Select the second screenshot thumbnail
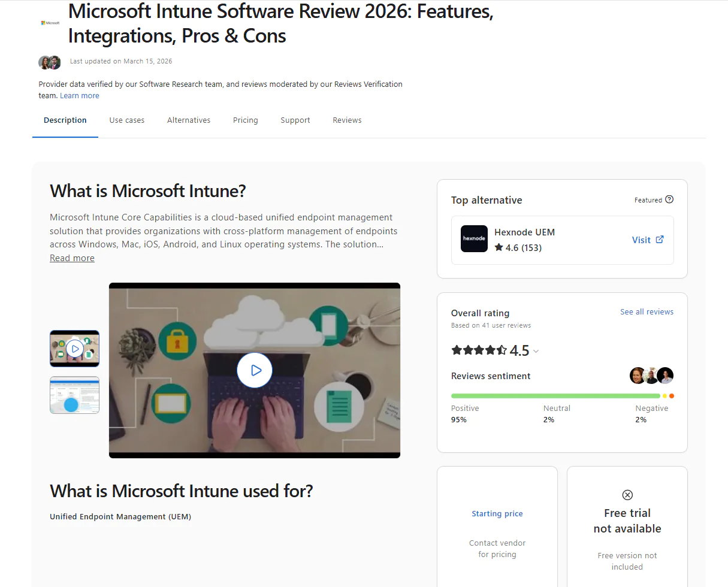The width and height of the screenshot is (728, 587). (x=74, y=395)
